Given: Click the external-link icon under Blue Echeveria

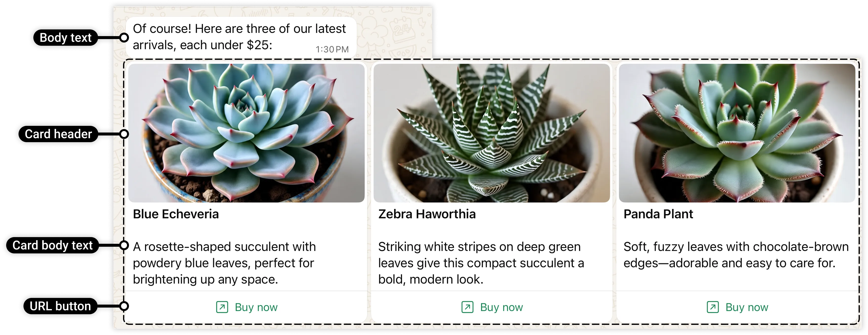Looking at the screenshot, I should point(222,307).
